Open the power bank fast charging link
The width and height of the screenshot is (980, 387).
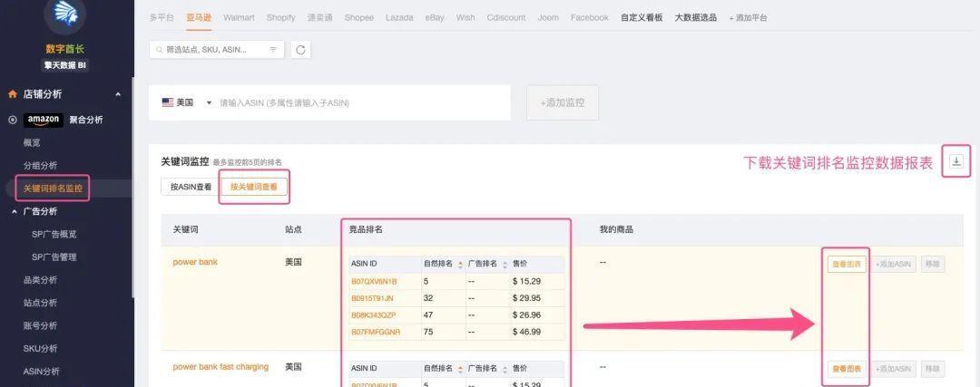click(x=220, y=367)
